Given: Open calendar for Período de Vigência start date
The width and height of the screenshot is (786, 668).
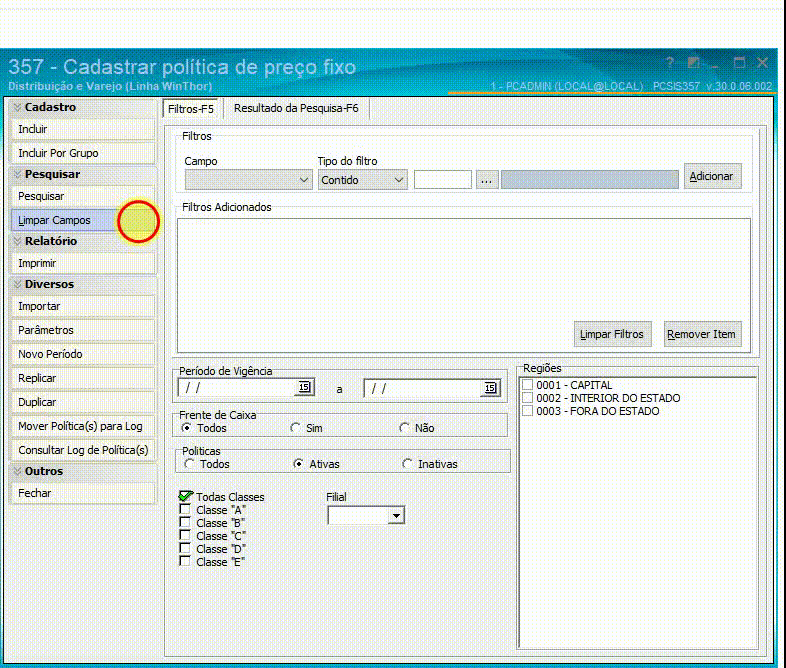Looking at the screenshot, I should tap(304, 387).
